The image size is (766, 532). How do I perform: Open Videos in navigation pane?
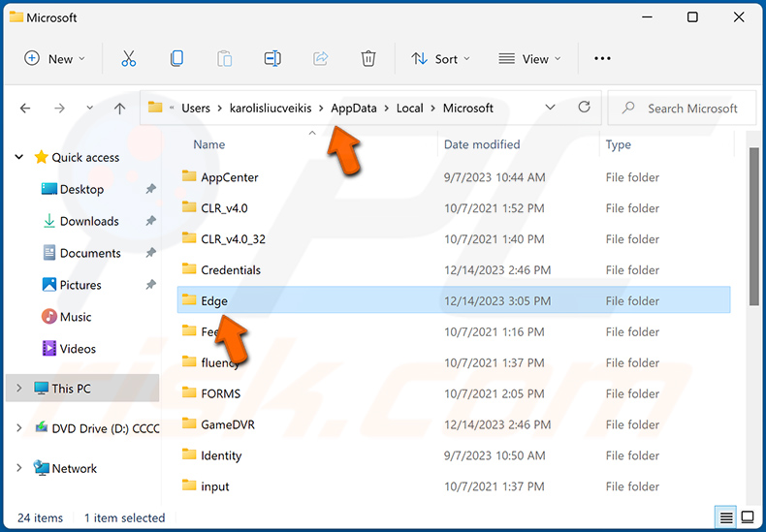69,349
